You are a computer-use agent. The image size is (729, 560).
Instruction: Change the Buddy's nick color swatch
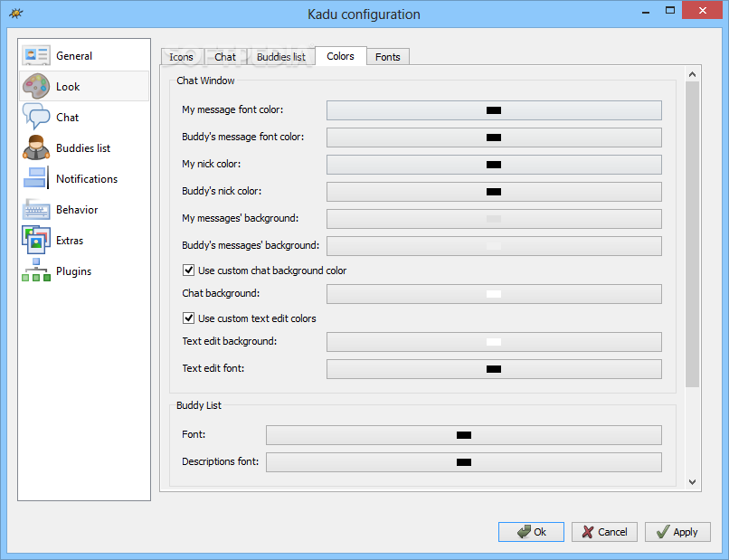pos(494,192)
